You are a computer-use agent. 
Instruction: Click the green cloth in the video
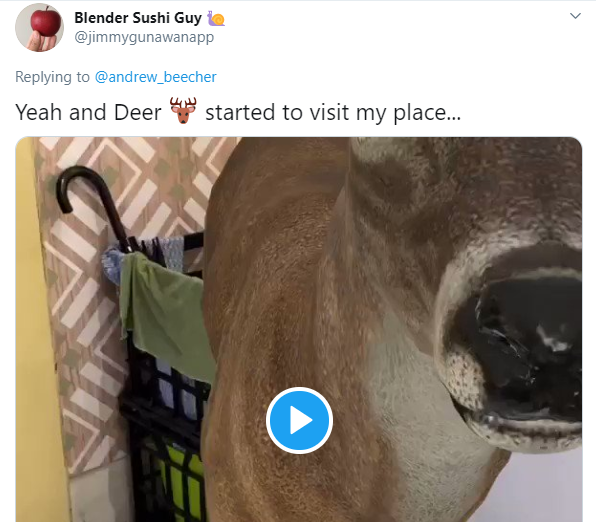[165, 312]
